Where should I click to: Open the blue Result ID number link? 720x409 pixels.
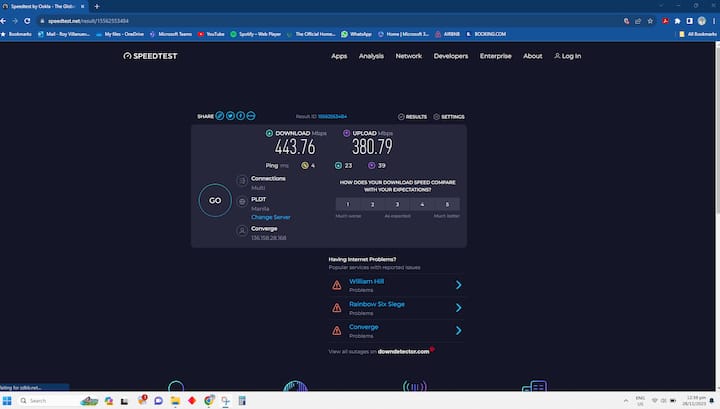pyautogui.click(x=332, y=117)
